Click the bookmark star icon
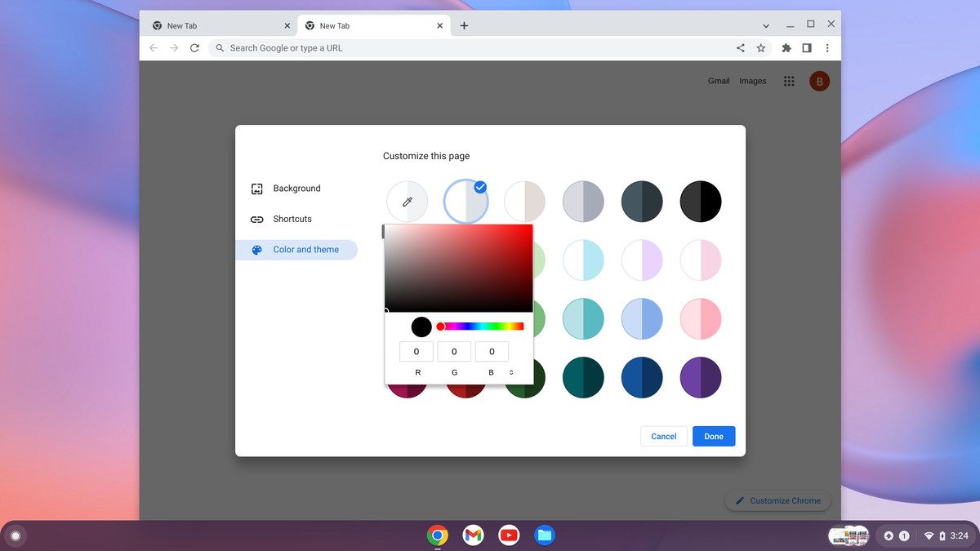The height and width of the screenshot is (551, 980). click(x=761, y=48)
